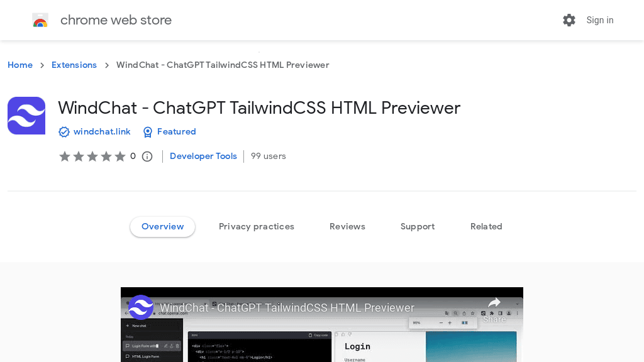Open settings via the gear icon
This screenshot has height=362, width=644.
pyautogui.click(x=569, y=20)
